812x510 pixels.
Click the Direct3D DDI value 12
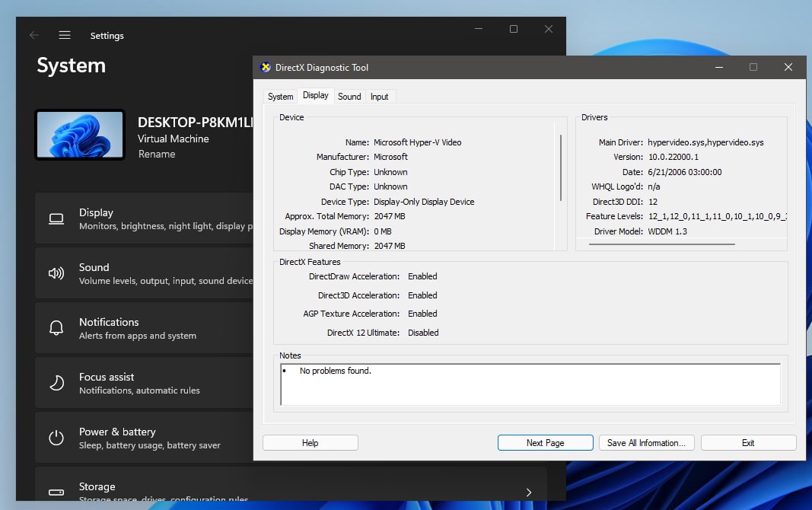coord(652,202)
